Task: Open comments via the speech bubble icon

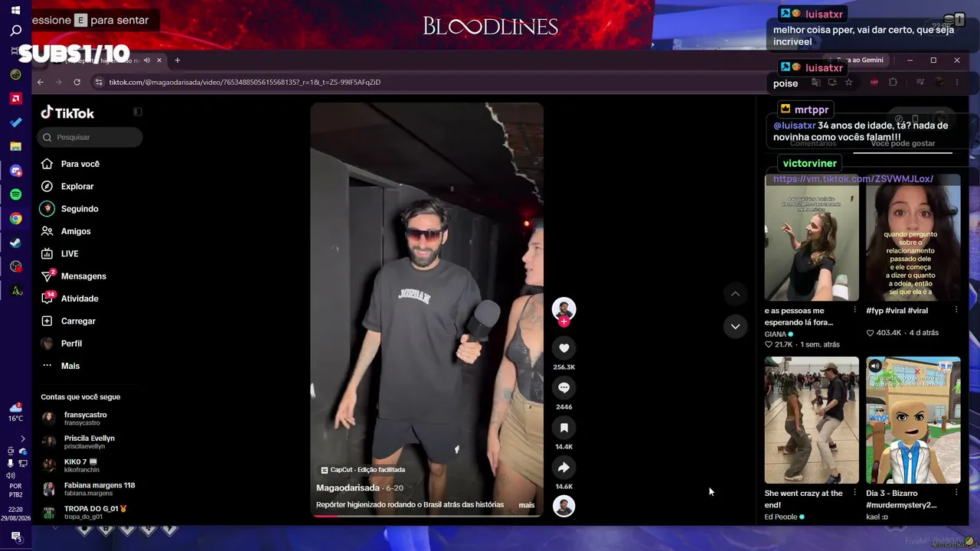Action: click(x=564, y=388)
